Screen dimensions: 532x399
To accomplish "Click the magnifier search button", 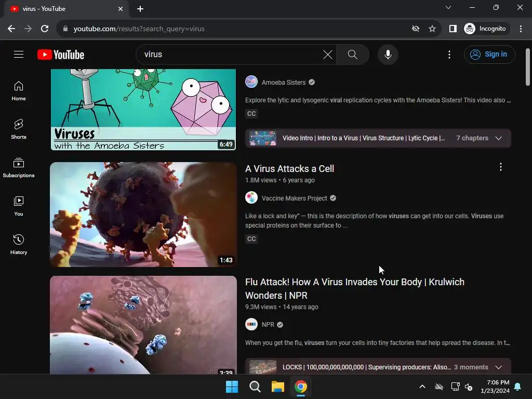I will coord(353,54).
